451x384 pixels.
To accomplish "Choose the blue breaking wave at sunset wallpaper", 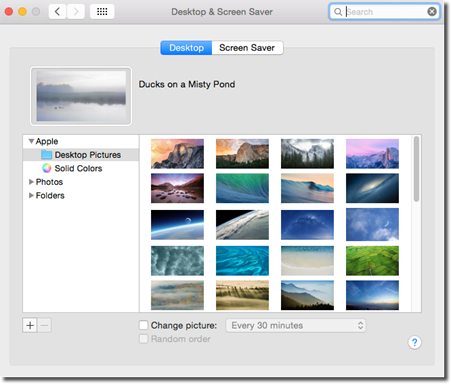I will point(307,188).
